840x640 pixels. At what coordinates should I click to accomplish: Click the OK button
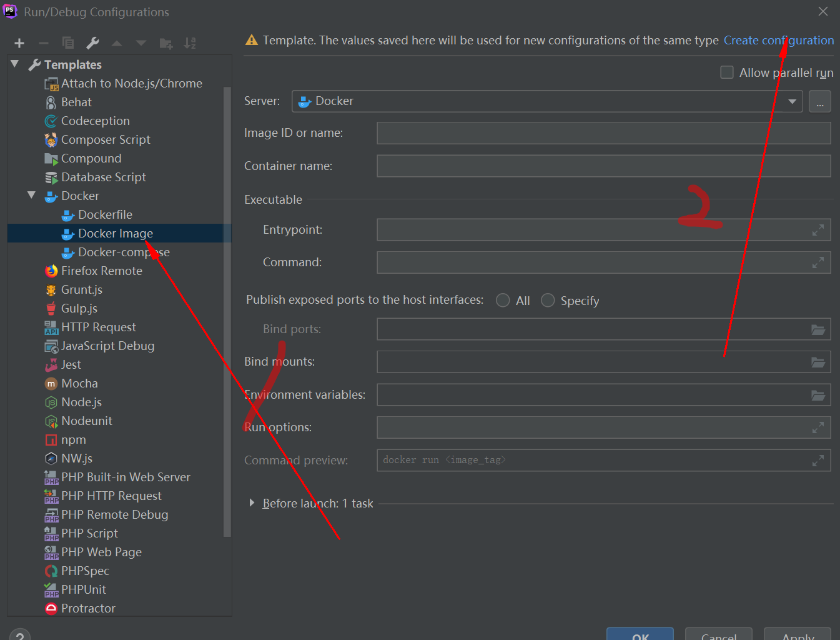(640, 634)
